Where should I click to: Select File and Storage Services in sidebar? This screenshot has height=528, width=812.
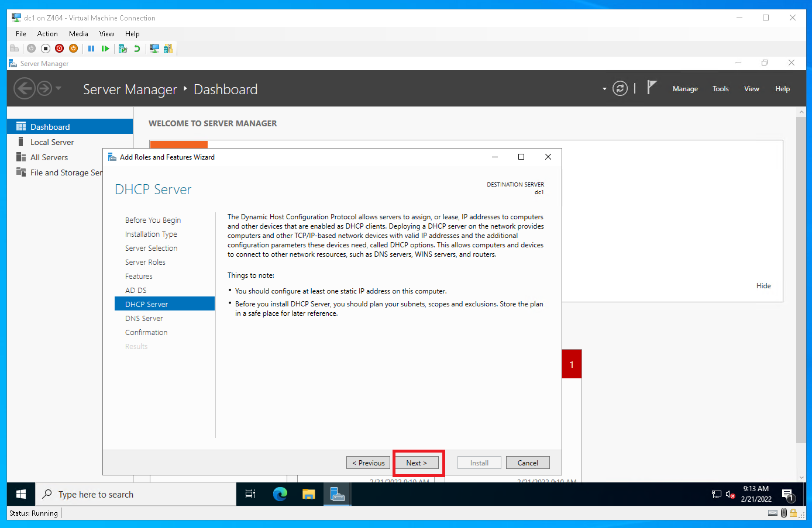click(x=59, y=172)
